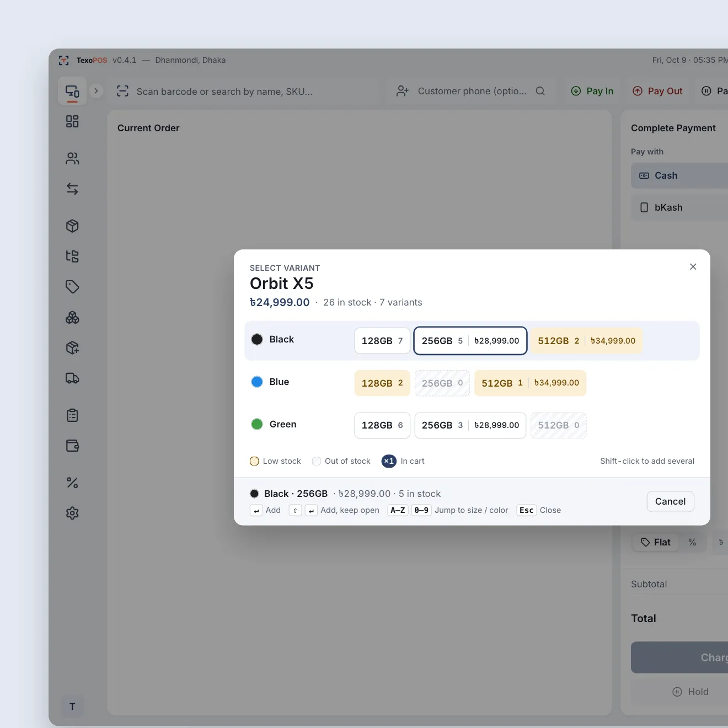The height and width of the screenshot is (728, 728).
Task: Close the Select Variant dialog
Action: click(x=693, y=266)
